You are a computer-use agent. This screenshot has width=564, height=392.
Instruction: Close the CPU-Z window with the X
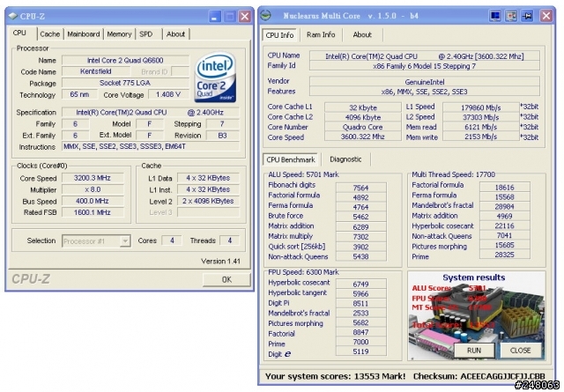[x=245, y=16]
